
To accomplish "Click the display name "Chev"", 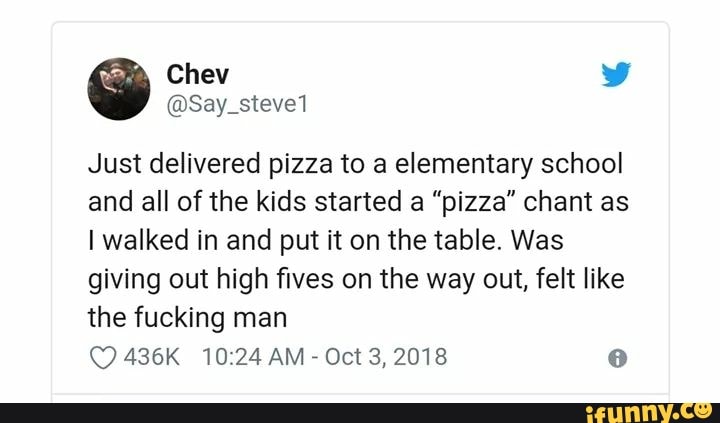I will point(197,74).
